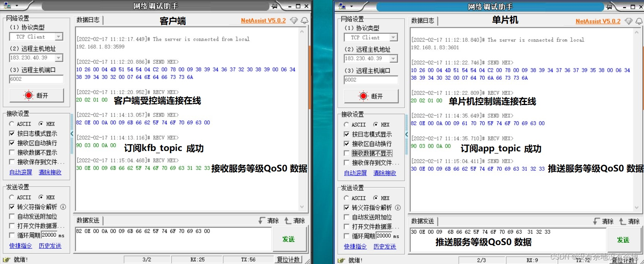Enable 接收数据不显示 in left window
This screenshot has height=264, width=644.
12,152
